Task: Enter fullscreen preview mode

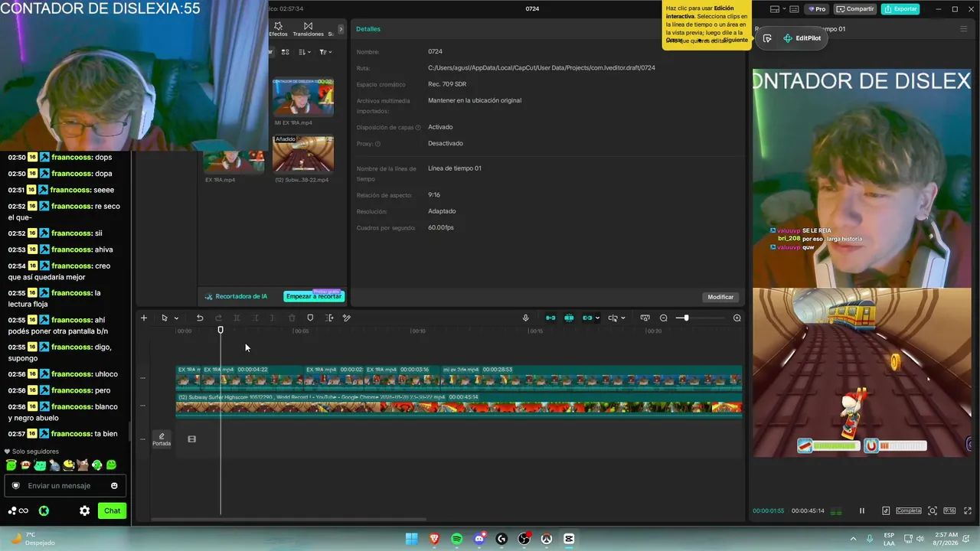Action: [966, 510]
